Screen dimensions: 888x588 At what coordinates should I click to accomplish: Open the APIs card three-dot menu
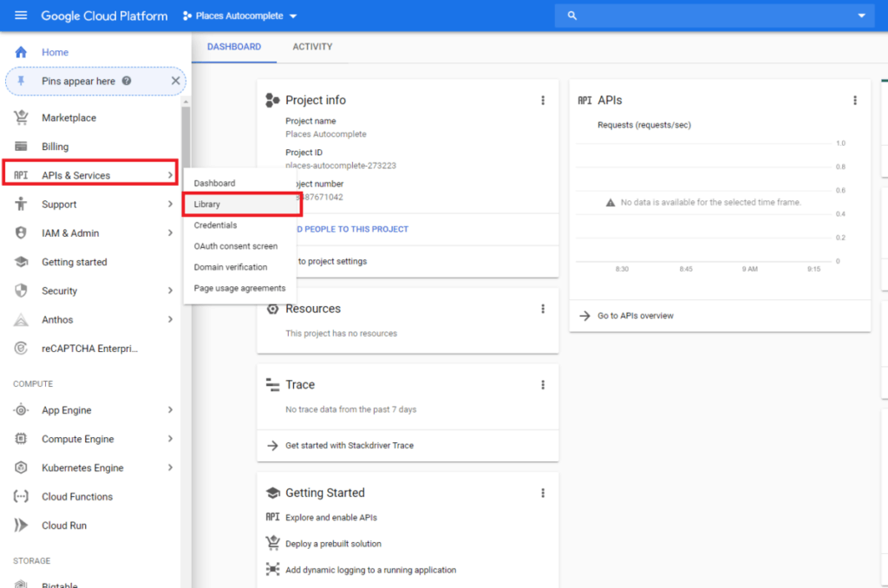click(855, 101)
